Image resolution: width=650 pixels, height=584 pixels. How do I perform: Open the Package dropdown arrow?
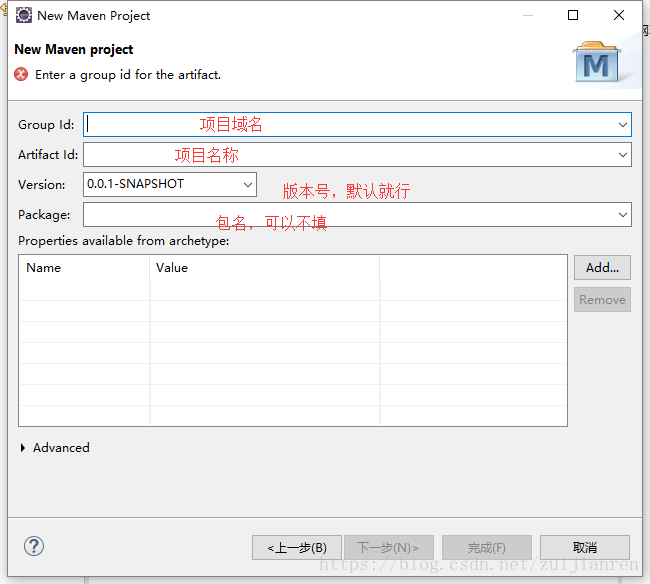tap(622, 215)
